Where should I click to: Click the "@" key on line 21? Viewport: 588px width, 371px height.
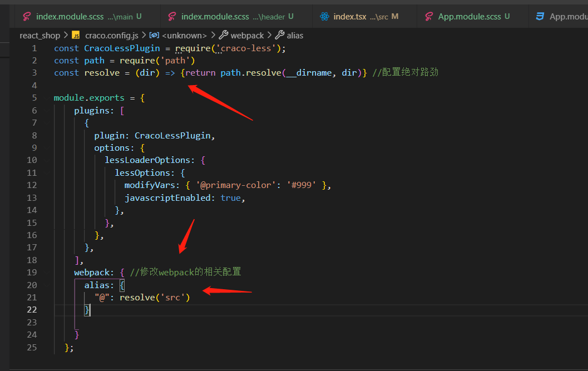tap(102, 298)
